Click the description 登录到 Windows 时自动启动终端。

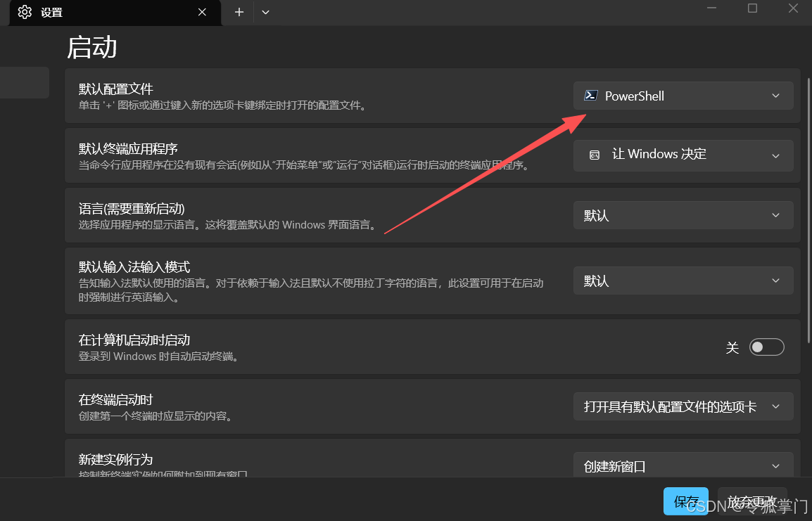pyautogui.click(x=159, y=356)
